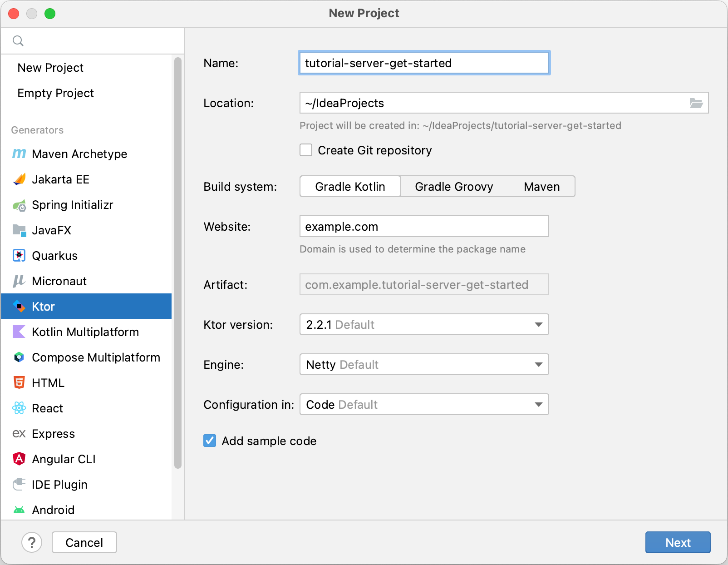Open the Ktor version dropdown
Screen dimensions: 728x565
point(424,325)
